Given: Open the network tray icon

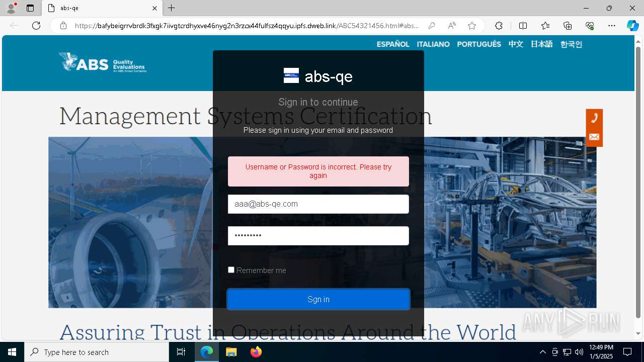Looking at the screenshot, I should pos(567,352).
